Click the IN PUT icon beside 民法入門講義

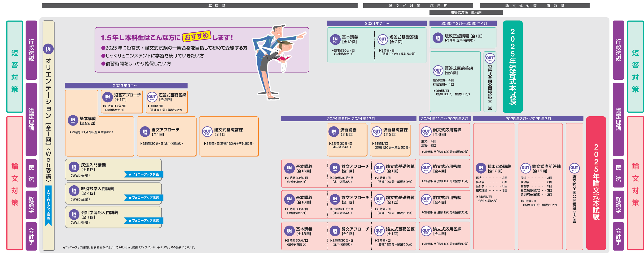click(x=74, y=167)
